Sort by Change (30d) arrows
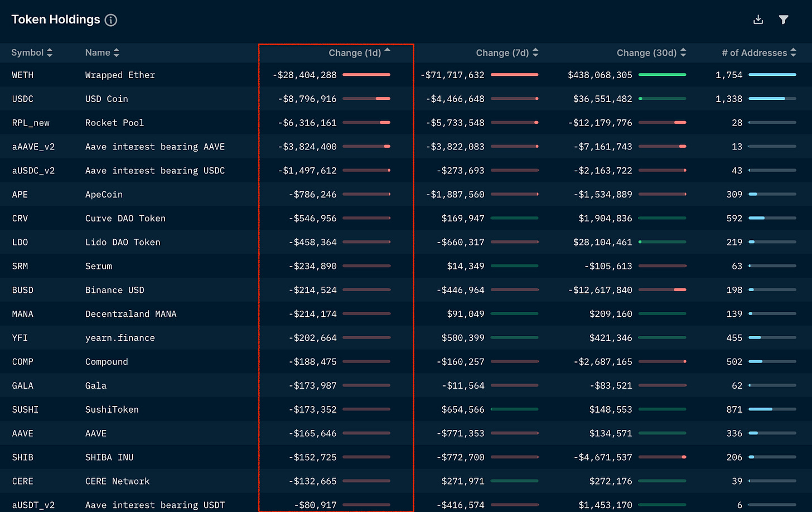Screen dimensions: 812x512 point(683,52)
